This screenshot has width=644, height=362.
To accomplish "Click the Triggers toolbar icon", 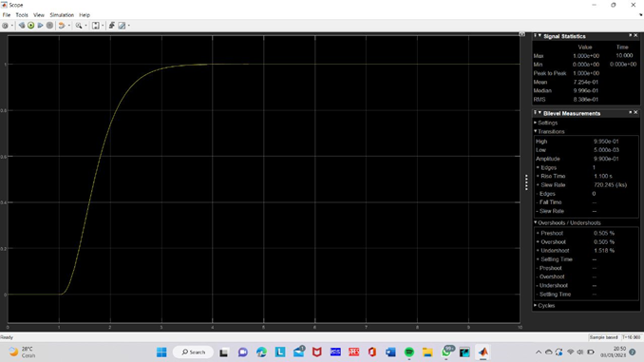I will click(112, 26).
